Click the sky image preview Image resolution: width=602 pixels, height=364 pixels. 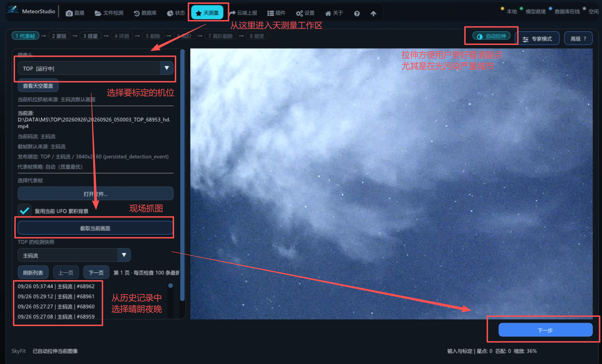[x=391, y=184]
